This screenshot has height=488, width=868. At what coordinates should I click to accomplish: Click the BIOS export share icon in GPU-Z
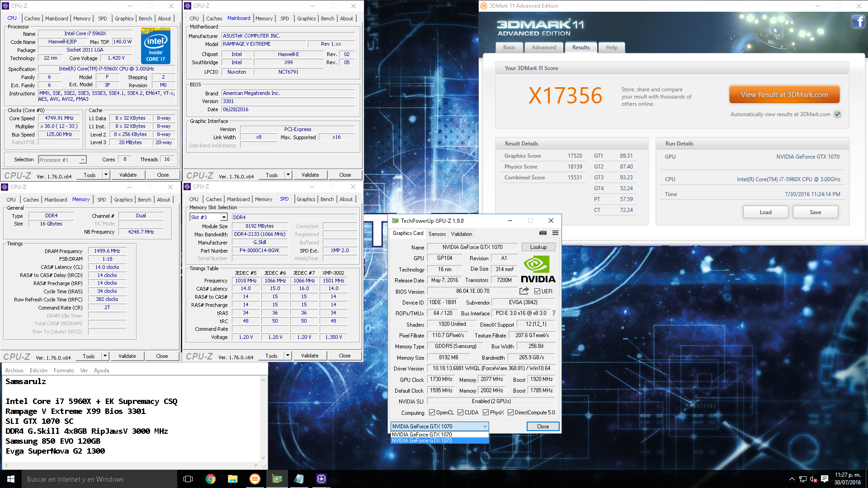pos(524,291)
